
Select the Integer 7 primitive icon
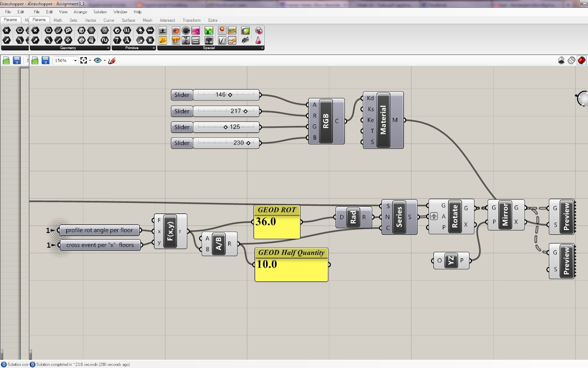[117, 40]
